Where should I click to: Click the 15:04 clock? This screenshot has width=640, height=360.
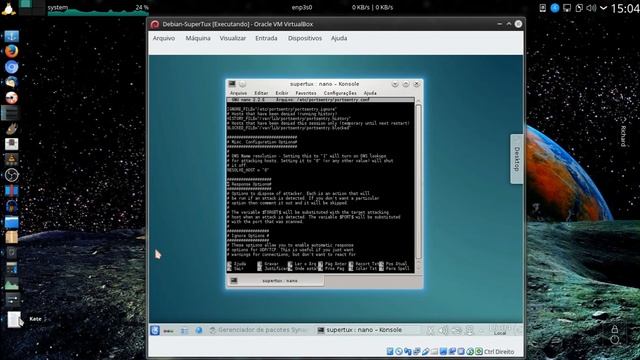coord(624,8)
